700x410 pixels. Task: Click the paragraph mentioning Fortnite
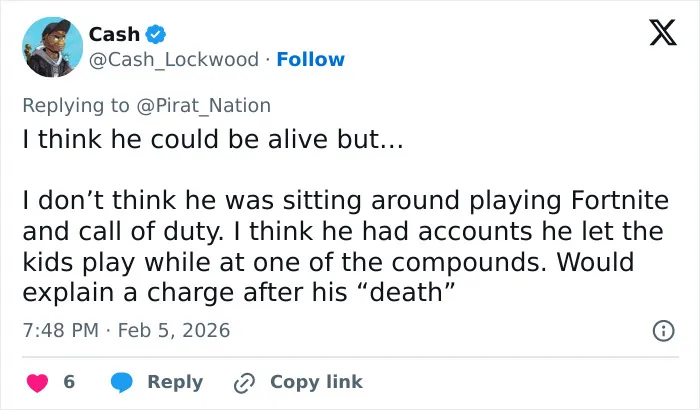[x=346, y=246]
